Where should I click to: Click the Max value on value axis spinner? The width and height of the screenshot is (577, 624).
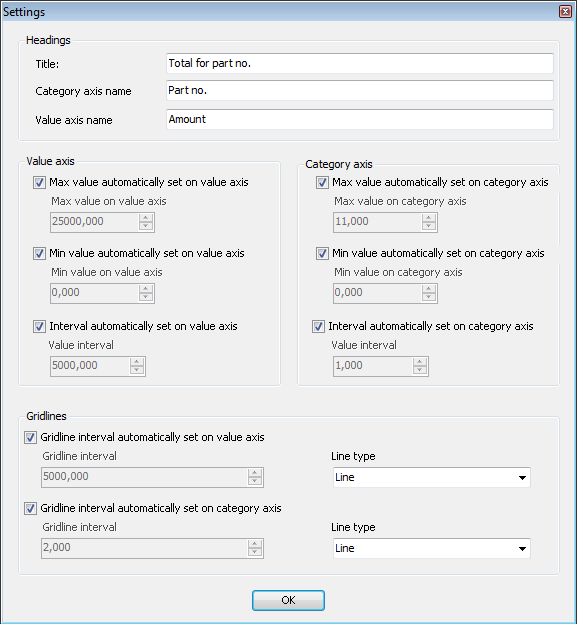[x=102, y=222]
